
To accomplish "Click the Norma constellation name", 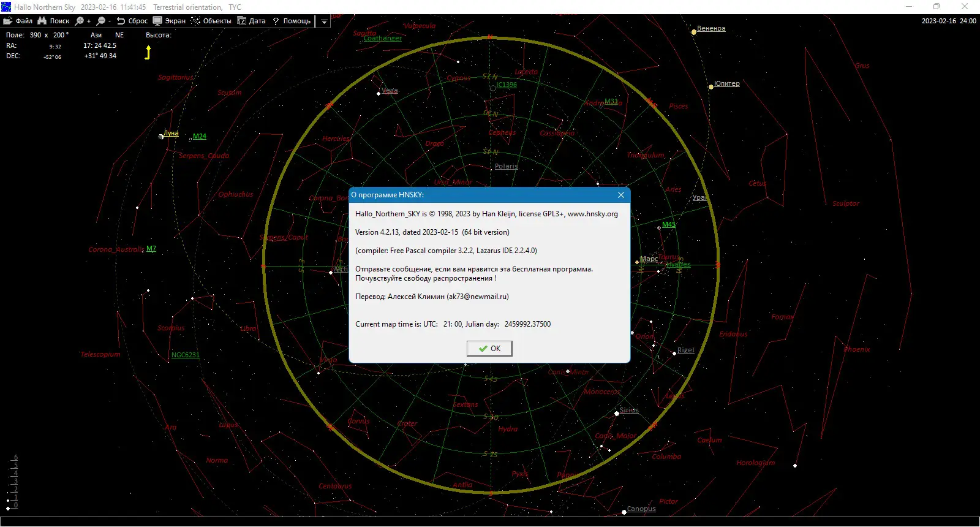I will [x=217, y=460].
